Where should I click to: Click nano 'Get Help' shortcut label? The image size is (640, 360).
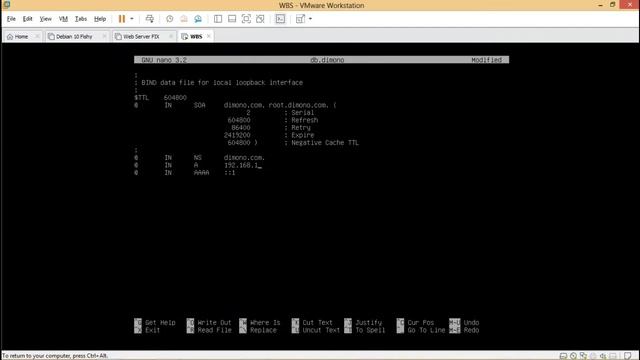160,322
